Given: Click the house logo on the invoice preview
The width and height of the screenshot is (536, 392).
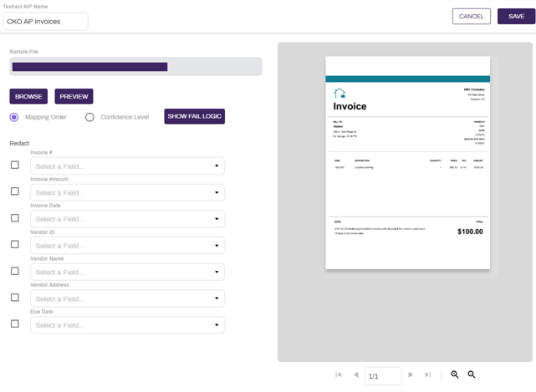Looking at the screenshot, I should coord(339,93).
